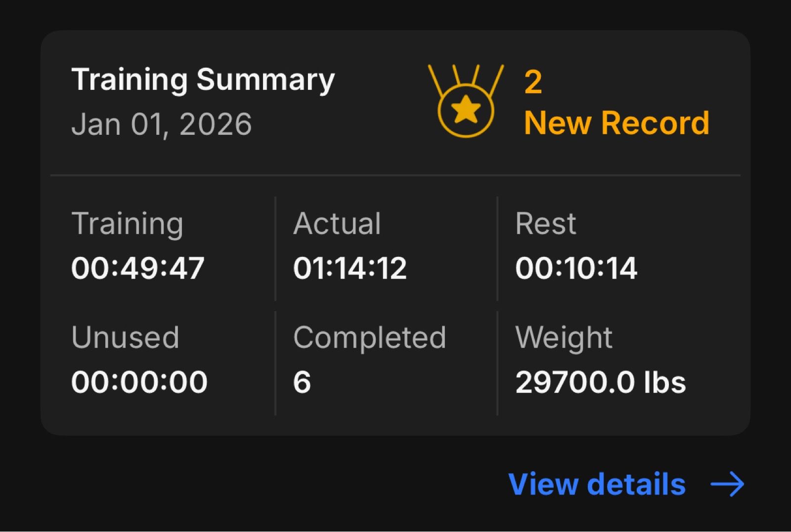Screen dimensions: 791x532
Task: Click the New Record orange text
Action: click(x=616, y=123)
